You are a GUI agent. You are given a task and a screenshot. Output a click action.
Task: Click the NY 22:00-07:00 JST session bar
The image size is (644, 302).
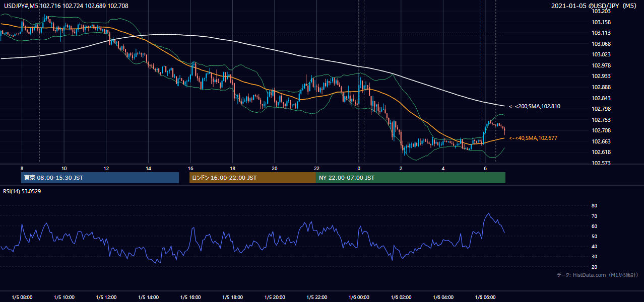point(411,178)
